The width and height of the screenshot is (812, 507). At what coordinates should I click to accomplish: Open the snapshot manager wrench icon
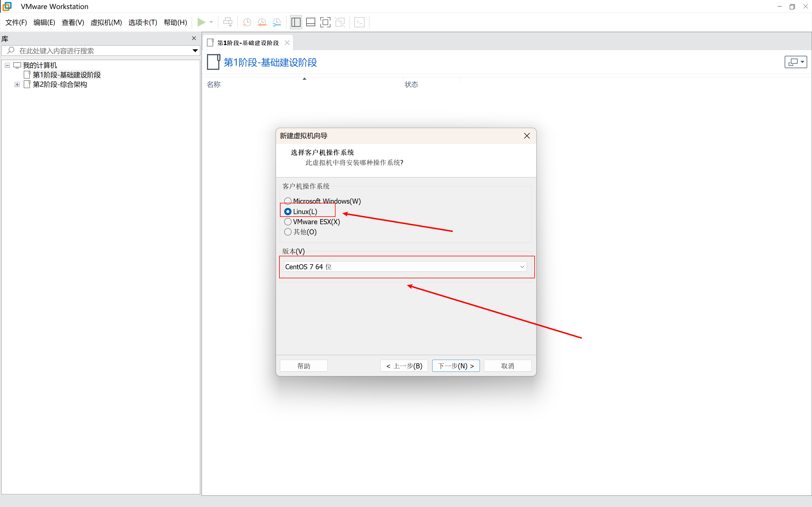click(x=277, y=23)
